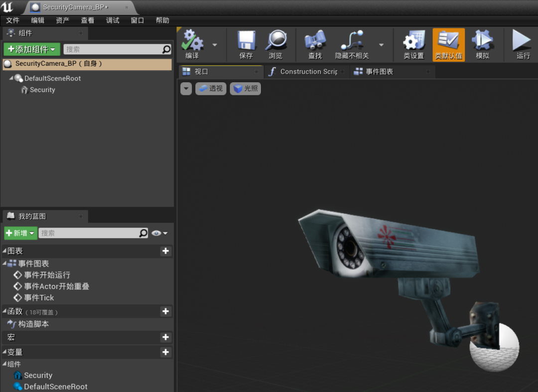Viewport: 538px width, 392px height.
Task: Add a new function with plus
Action: (x=165, y=311)
